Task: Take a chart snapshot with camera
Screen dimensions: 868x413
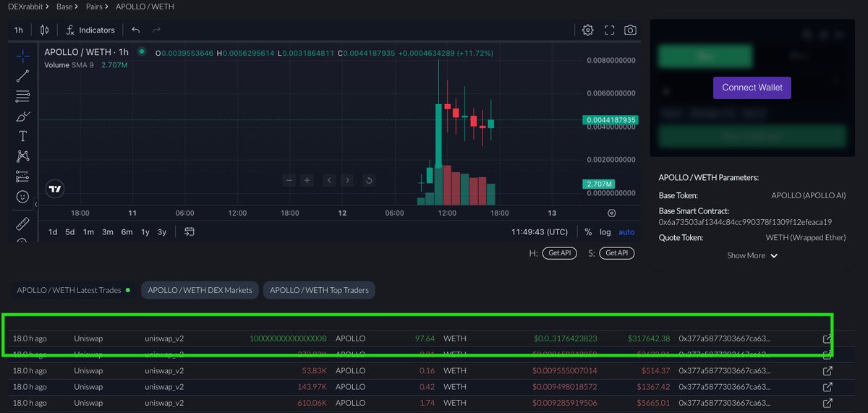Action: [631, 30]
